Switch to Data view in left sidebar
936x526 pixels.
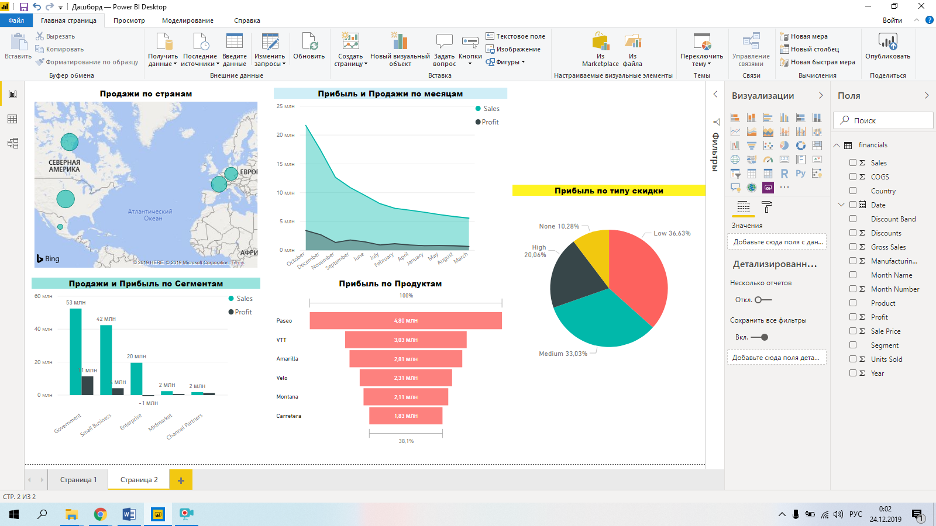pos(13,119)
